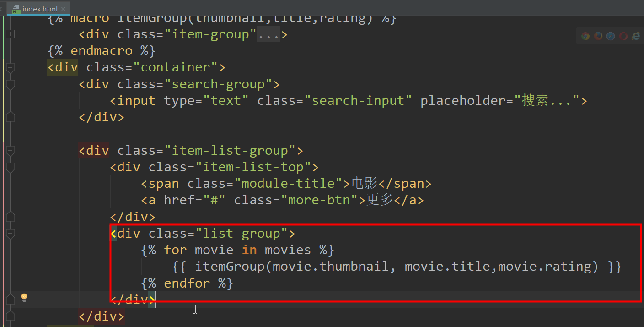The width and height of the screenshot is (644, 327).
Task: Click the movie.title argument
Action: click(x=447, y=267)
